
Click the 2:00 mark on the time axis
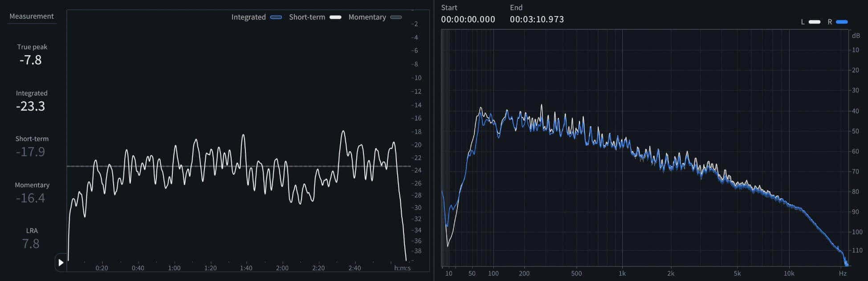click(x=282, y=268)
